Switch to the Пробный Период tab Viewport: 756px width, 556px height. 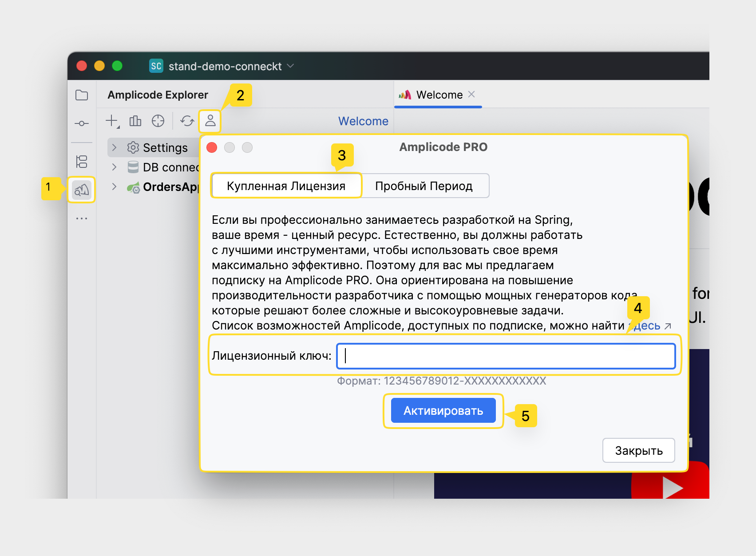click(424, 186)
